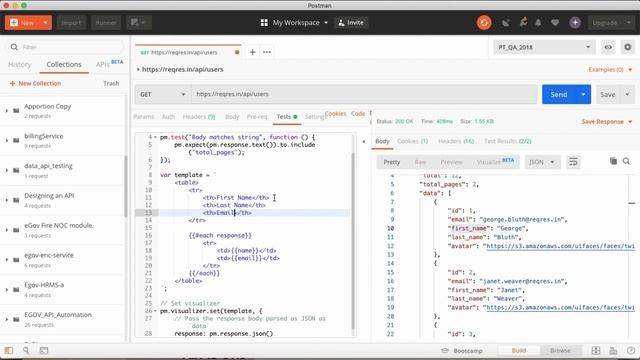Open the satellite capture requests icon
Screen dimensions: 640x360
tap(506, 23)
